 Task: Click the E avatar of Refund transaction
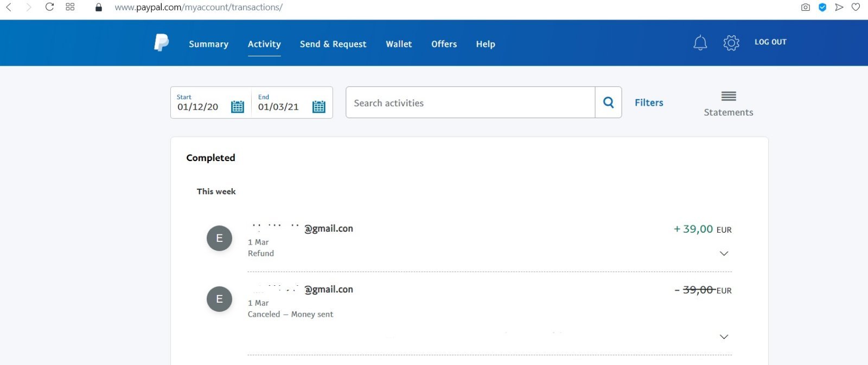219,238
